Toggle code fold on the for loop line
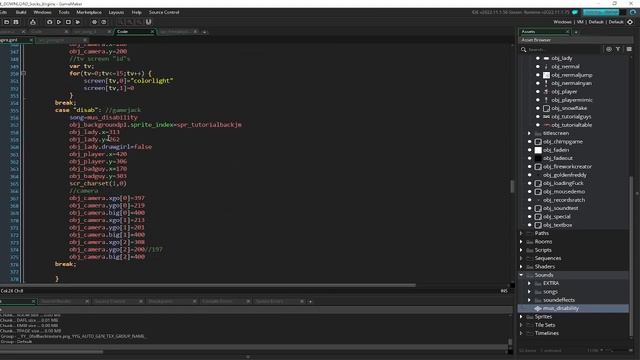Screen dimensions: 640x360 tap(23, 73)
